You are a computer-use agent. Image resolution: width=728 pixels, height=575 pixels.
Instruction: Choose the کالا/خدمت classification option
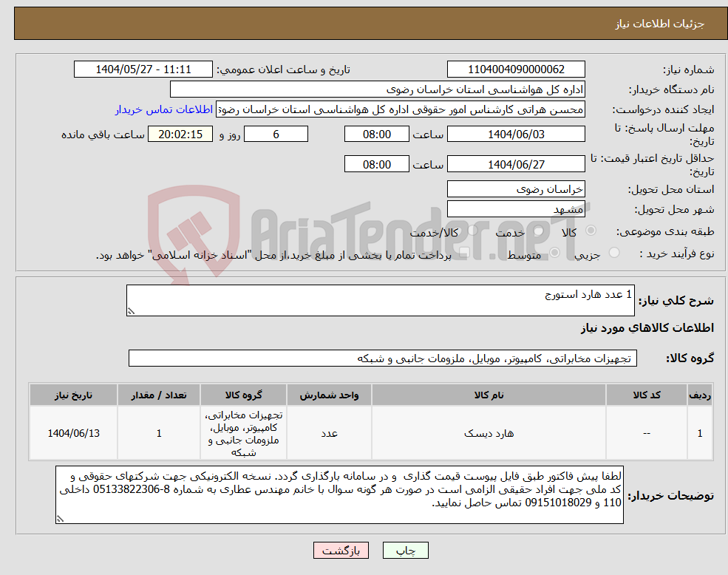coord(472,229)
